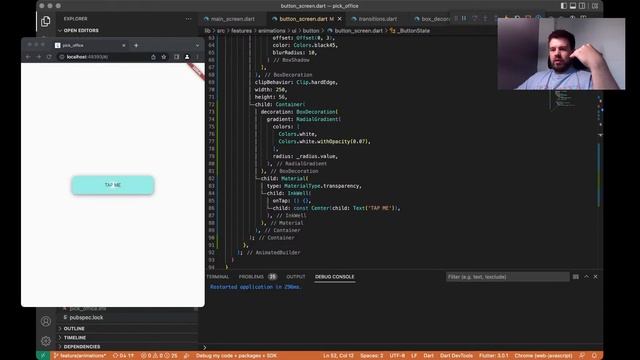640x360 pixels.
Task: Open the Manage gear in activity bar
Action: 46,340
